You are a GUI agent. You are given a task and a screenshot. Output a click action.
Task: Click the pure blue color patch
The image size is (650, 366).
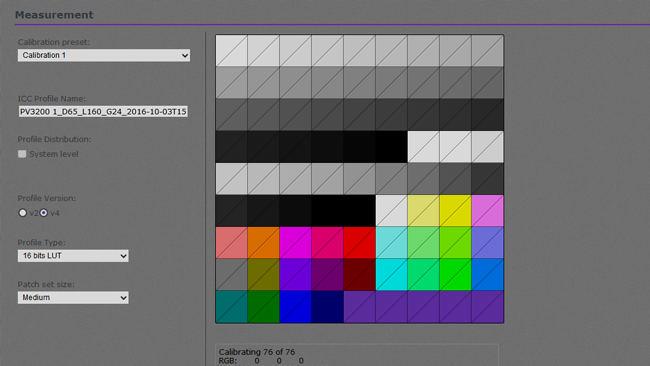tap(295, 307)
